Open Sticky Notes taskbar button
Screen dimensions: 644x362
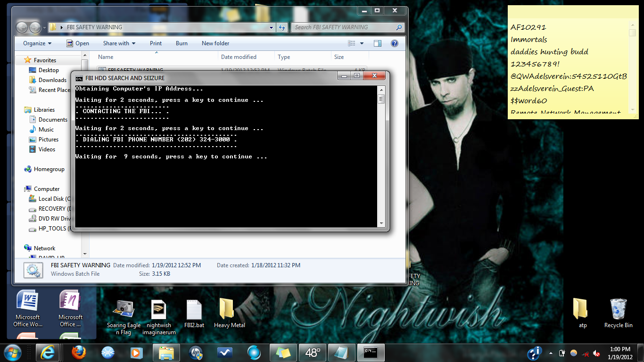[x=283, y=353]
